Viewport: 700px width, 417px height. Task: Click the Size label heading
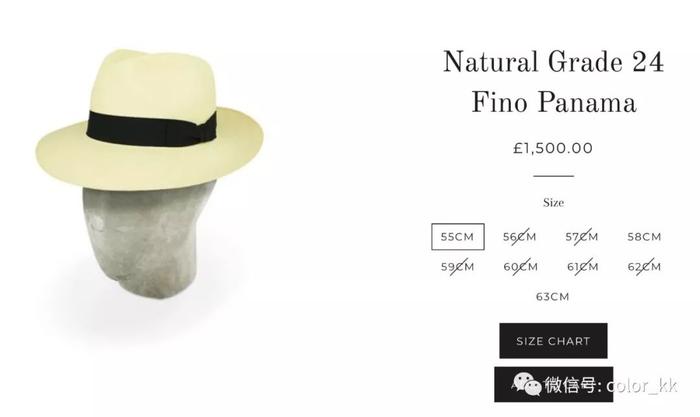[554, 203]
